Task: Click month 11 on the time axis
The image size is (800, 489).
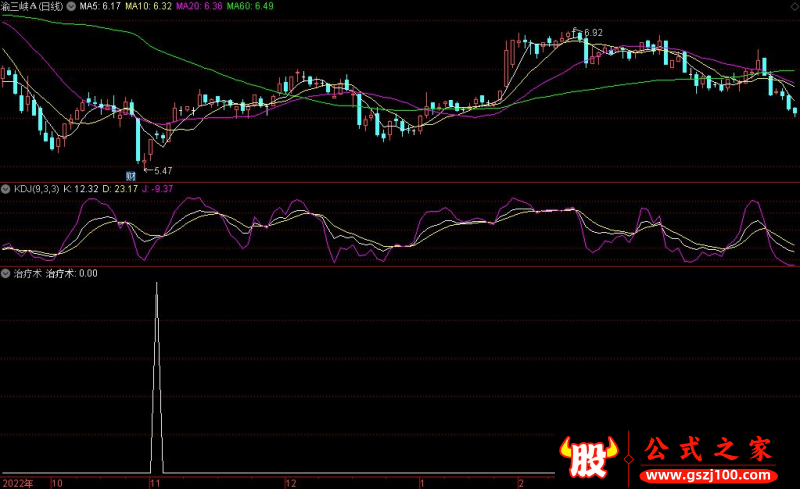Action: pyautogui.click(x=155, y=482)
